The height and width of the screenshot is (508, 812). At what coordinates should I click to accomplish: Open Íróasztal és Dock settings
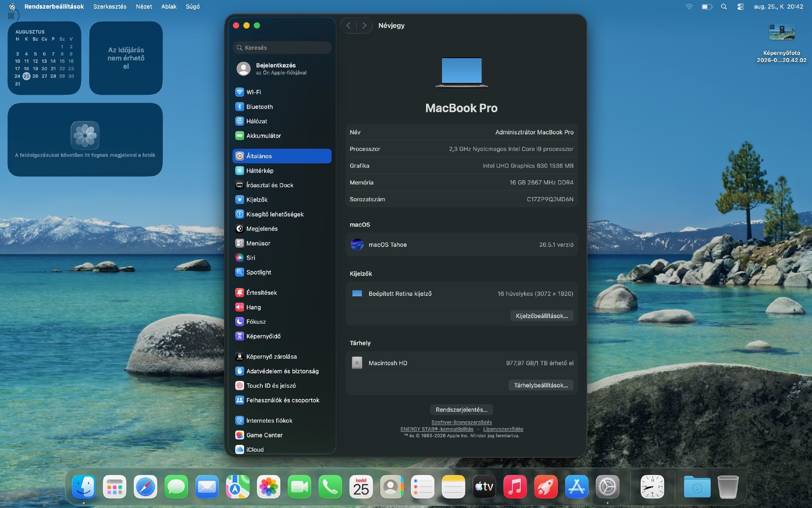[282, 185]
